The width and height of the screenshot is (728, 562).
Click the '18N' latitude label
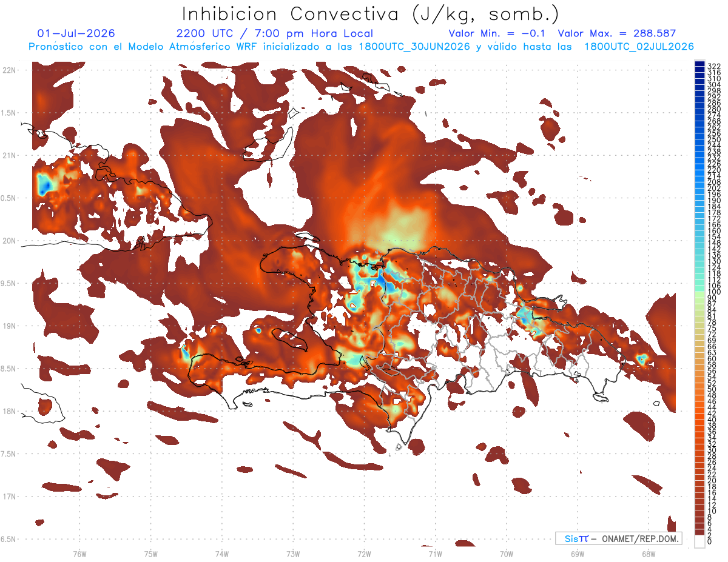tap(8, 411)
